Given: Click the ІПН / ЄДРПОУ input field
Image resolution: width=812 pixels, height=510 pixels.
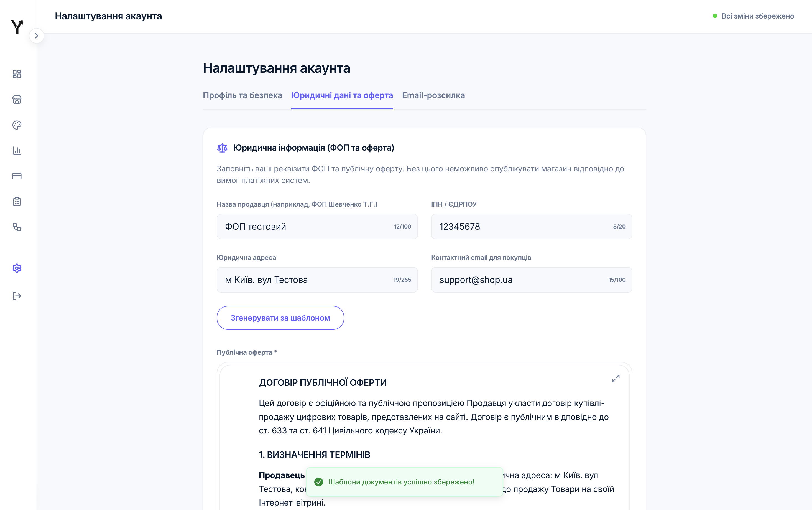Looking at the screenshot, I should click(532, 227).
